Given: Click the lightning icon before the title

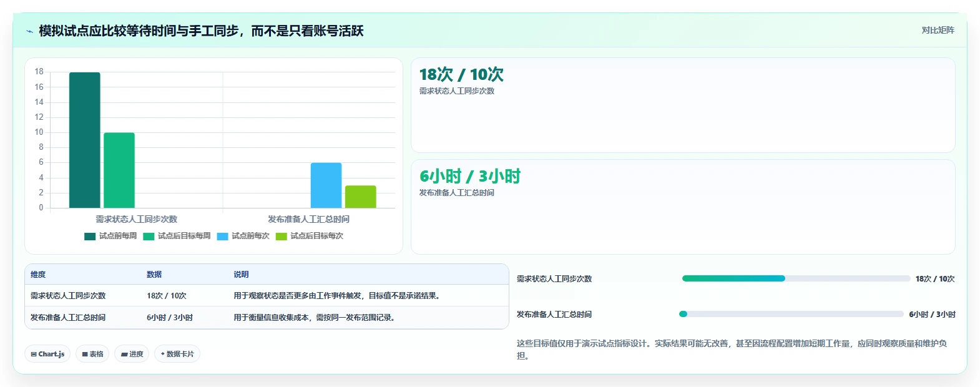Looking at the screenshot, I should click(29, 31).
